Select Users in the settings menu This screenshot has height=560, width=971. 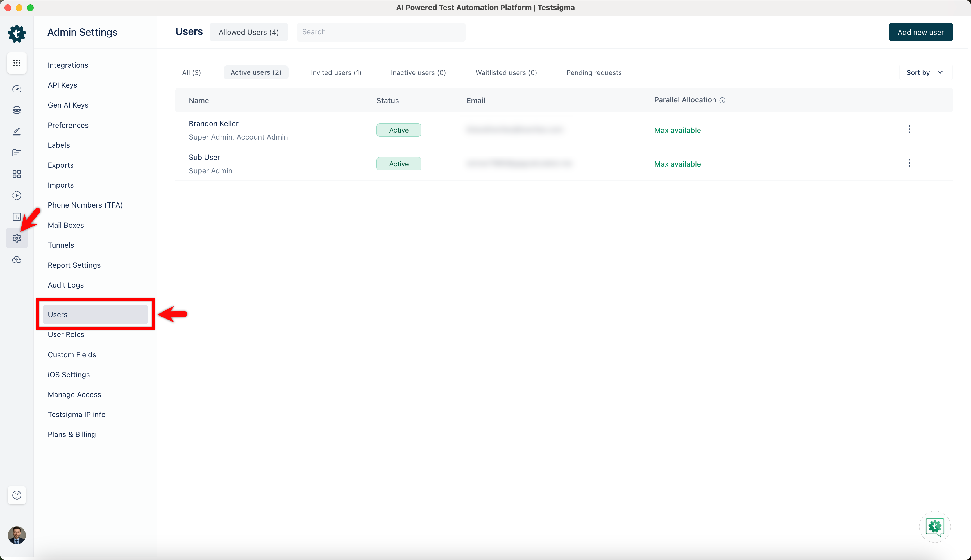95,314
